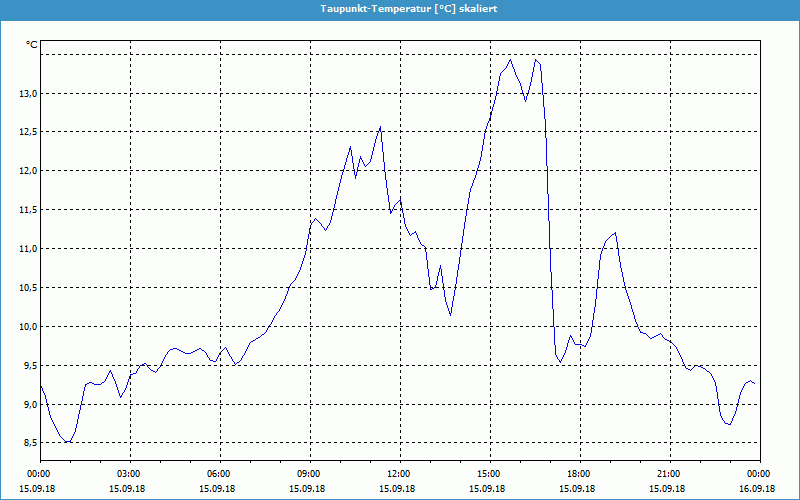Click the 21:00 time axis label

point(668,474)
